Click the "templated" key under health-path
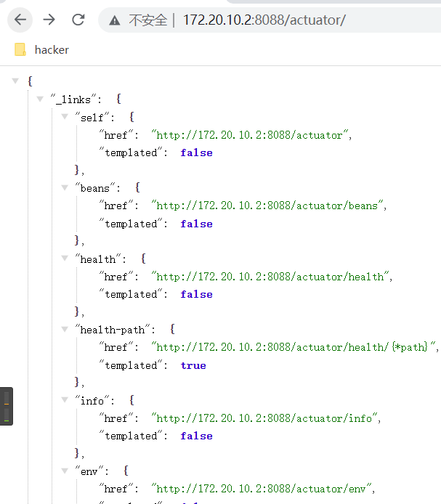The image size is (441, 504). tap(131, 365)
